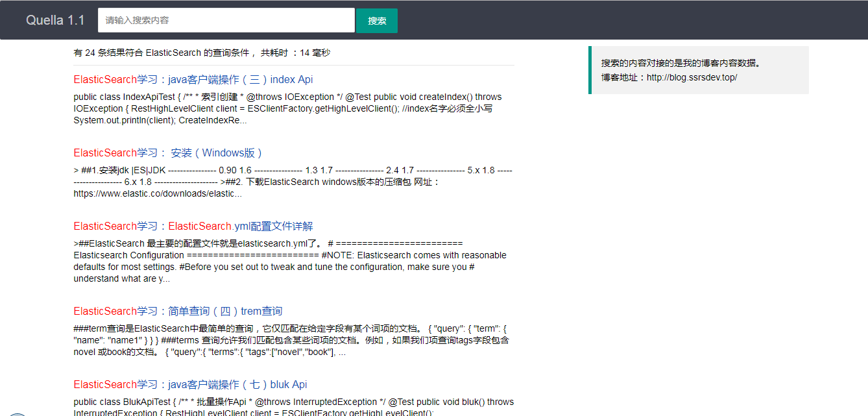868x416 pixels.
Task: Click blog address line 'http://blog.ssrsdev.top/'
Action: pos(669,77)
